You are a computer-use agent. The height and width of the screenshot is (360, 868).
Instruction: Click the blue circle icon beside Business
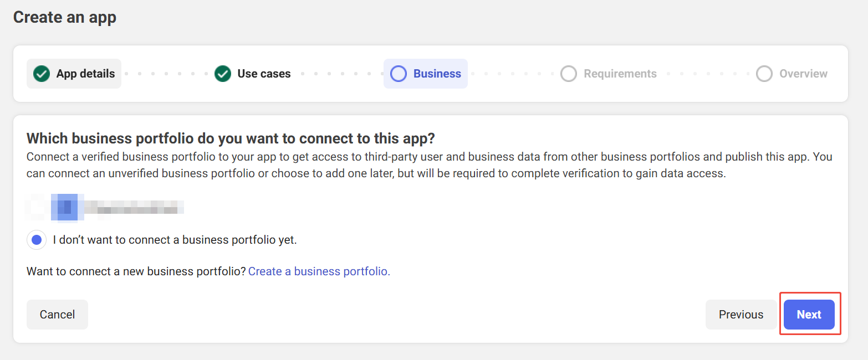(399, 74)
